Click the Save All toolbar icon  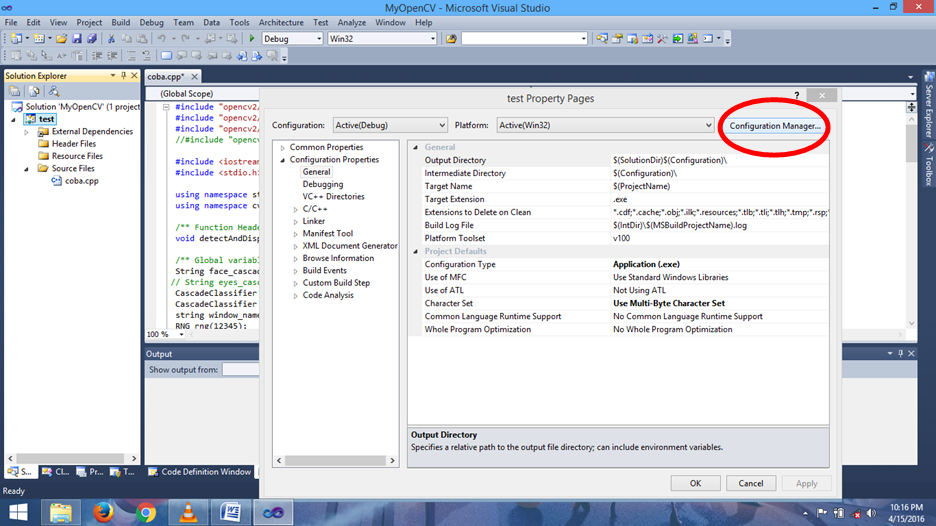[92, 39]
